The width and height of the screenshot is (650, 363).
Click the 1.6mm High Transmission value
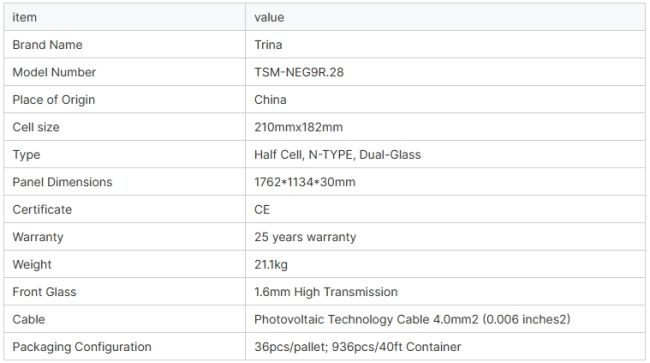pyautogui.click(x=326, y=292)
